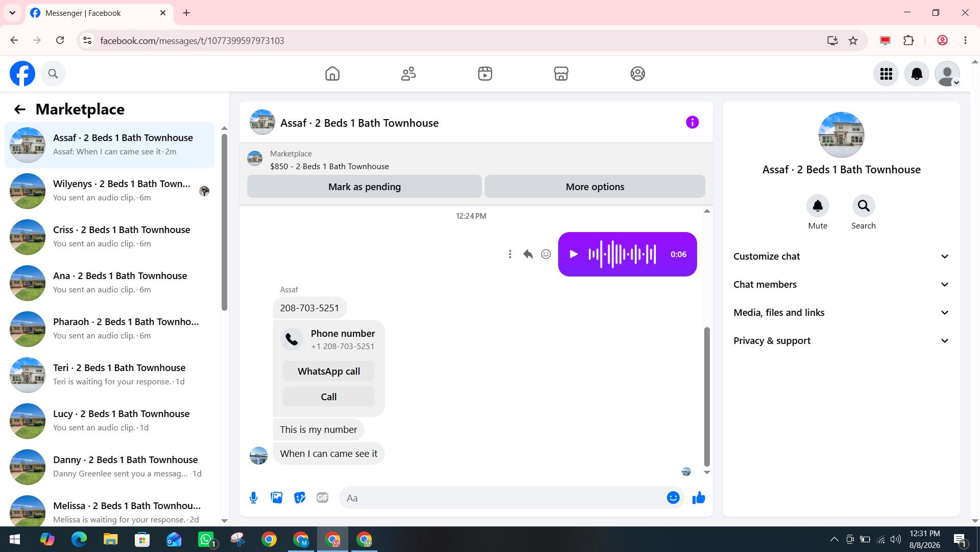Select the Assaf conversation in list
The image size is (980, 552).
click(x=109, y=145)
